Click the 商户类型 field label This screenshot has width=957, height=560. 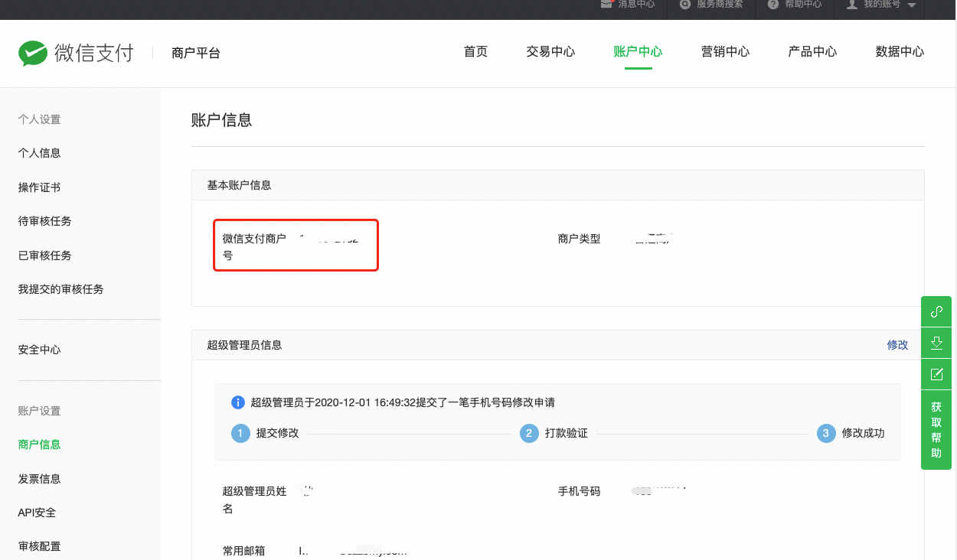click(x=580, y=239)
